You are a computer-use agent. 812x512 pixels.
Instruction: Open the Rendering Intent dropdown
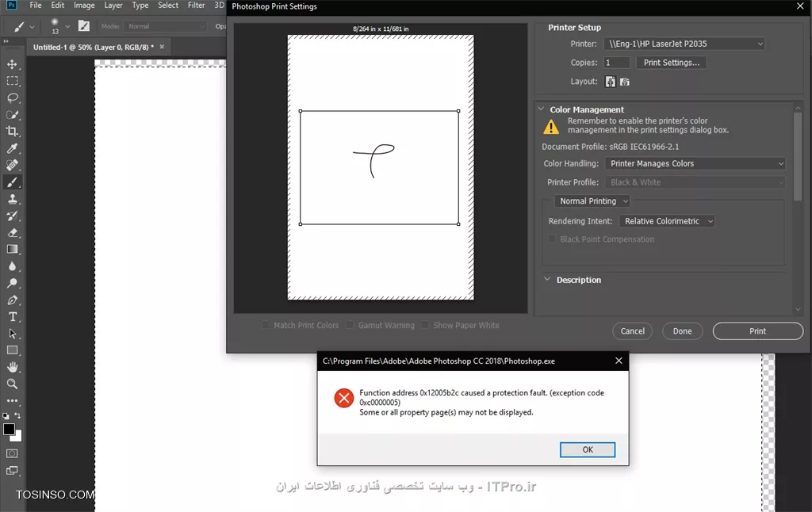pos(667,221)
